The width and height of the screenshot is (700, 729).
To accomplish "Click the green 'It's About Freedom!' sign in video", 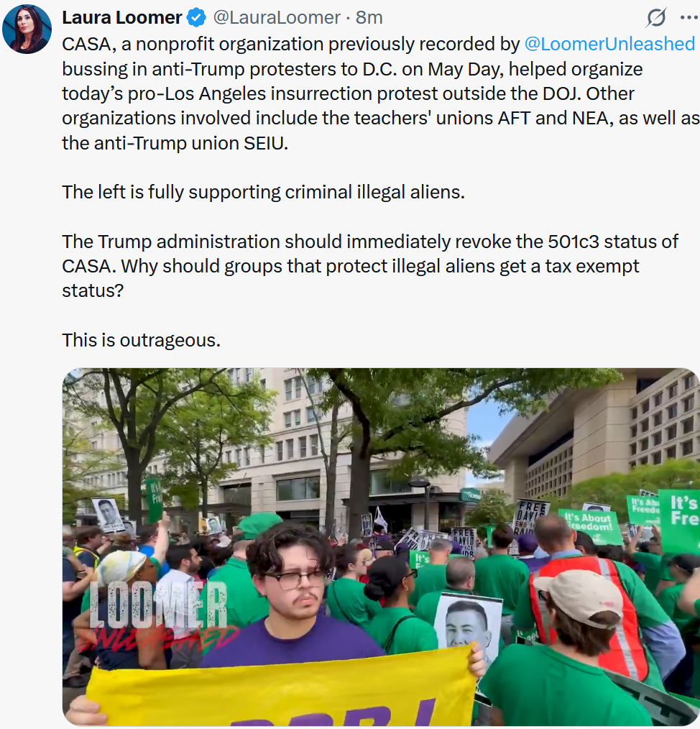I will (591, 527).
